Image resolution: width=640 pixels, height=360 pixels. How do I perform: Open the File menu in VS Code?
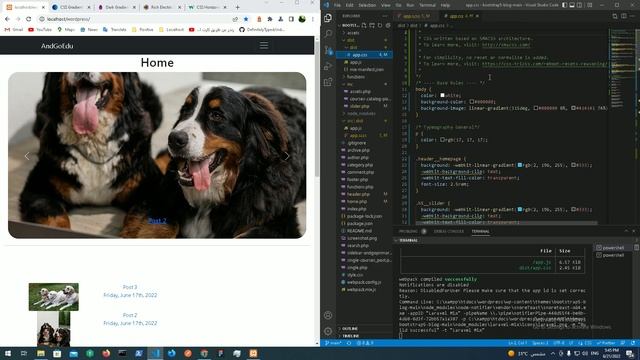pyautogui.click(x=337, y=5)
